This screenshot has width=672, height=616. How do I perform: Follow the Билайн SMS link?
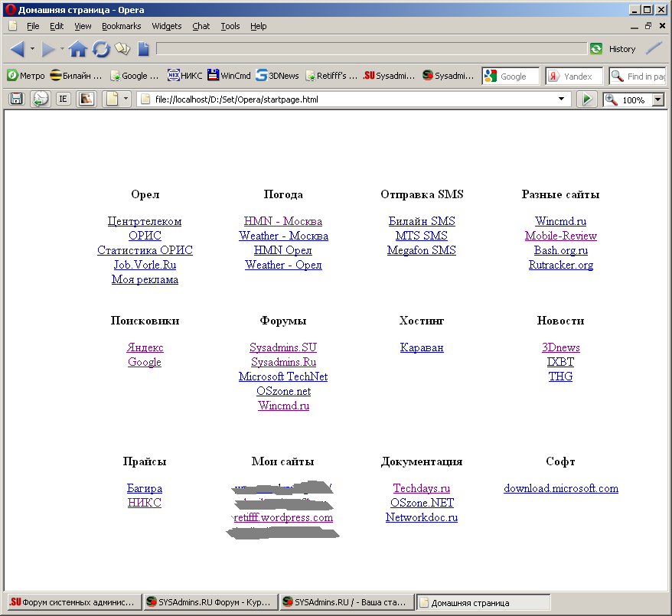click(x=422, y=221)
